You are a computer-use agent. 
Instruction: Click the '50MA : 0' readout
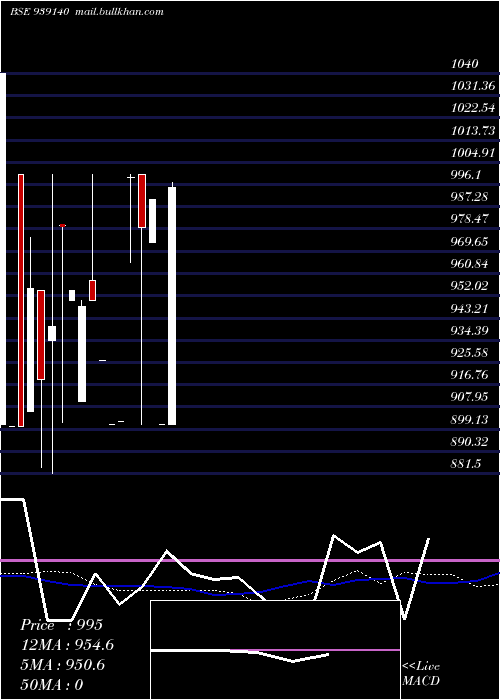(52, 685)
